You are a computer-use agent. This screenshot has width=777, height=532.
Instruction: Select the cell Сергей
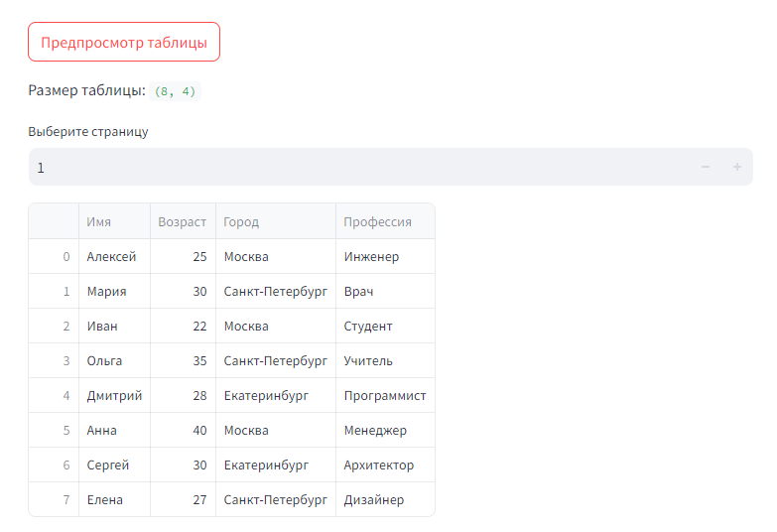tap(114, 465)
